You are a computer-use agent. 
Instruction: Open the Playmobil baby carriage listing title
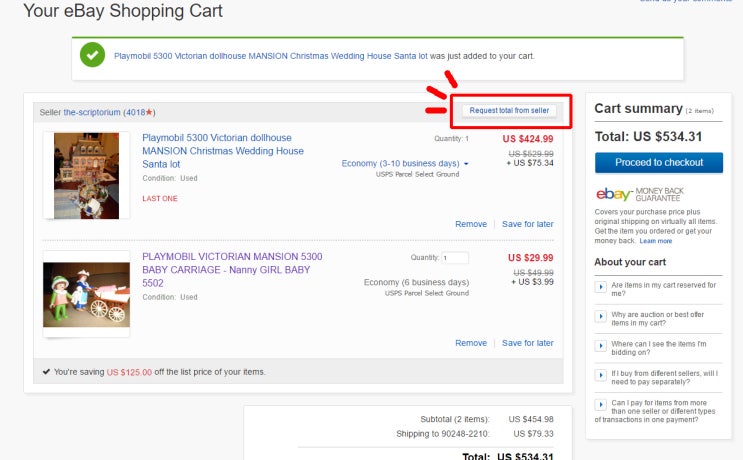pyautogui.click(x=232, y=269)
